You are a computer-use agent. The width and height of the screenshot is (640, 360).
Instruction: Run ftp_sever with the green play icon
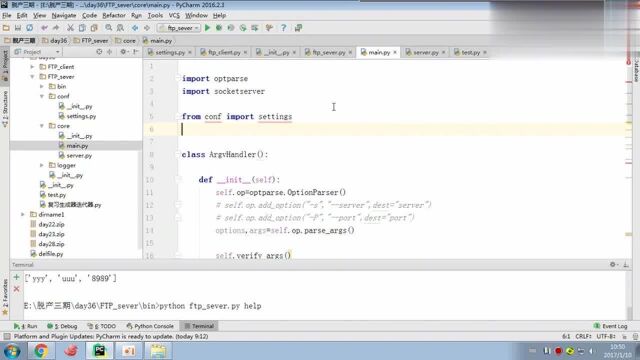coord(207,28)
